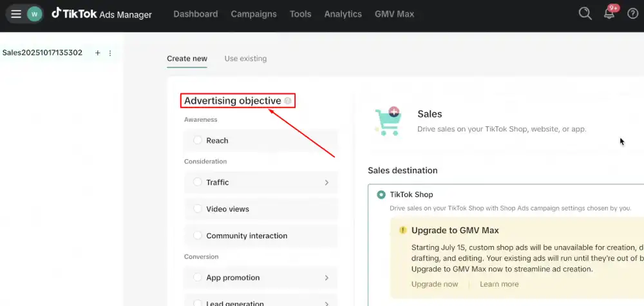Click the Sales destination heading
This screenshot has width=644, height=306.
402,171
